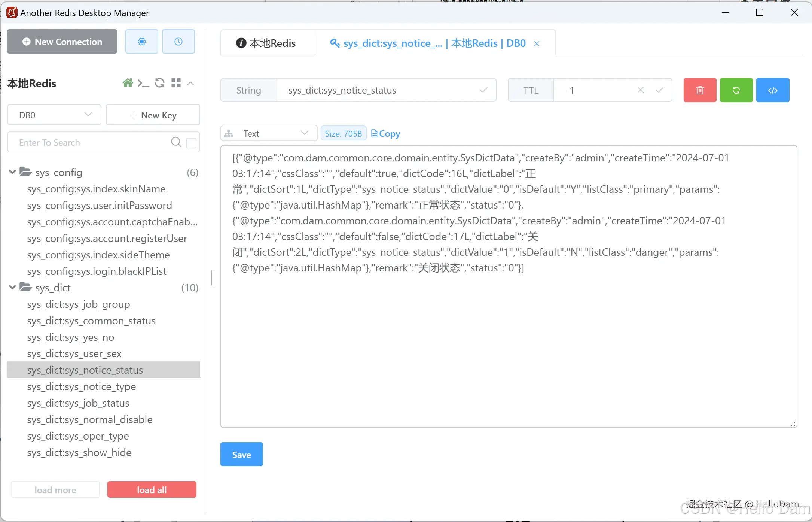Confirm the TTL checkmark

tap(659, 90)
